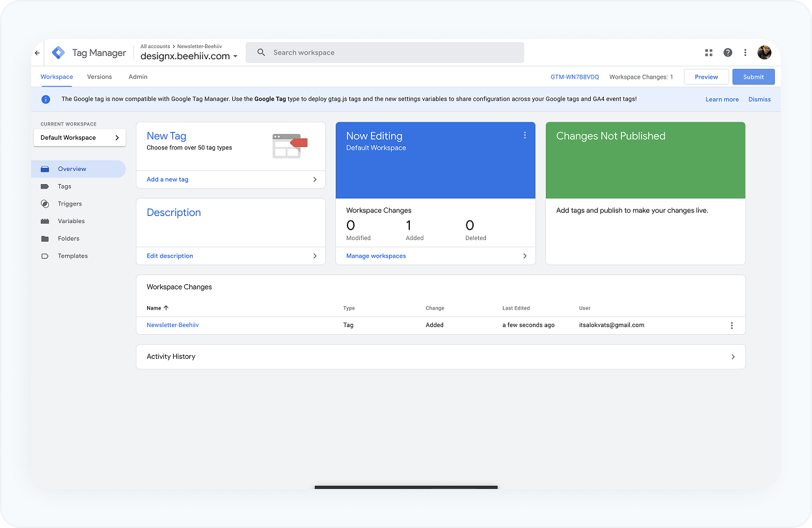
Task: Click the Submit button
Action: point(753,77)
